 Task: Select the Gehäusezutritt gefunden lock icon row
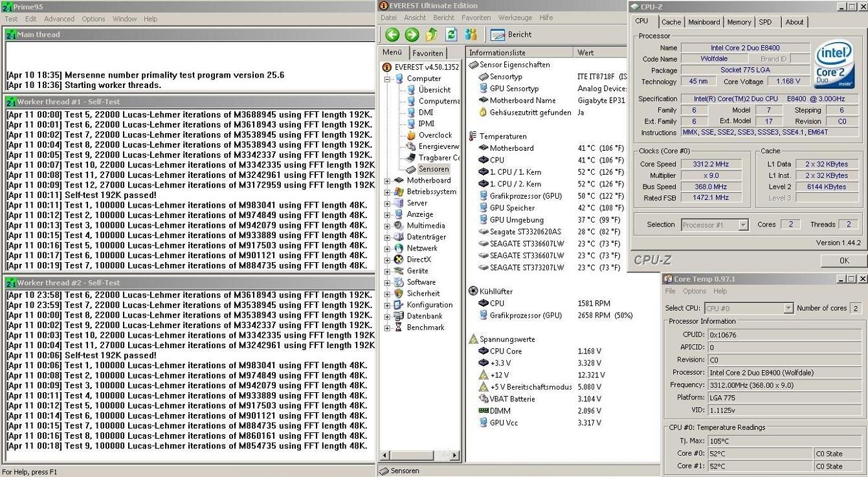(483, 113)
